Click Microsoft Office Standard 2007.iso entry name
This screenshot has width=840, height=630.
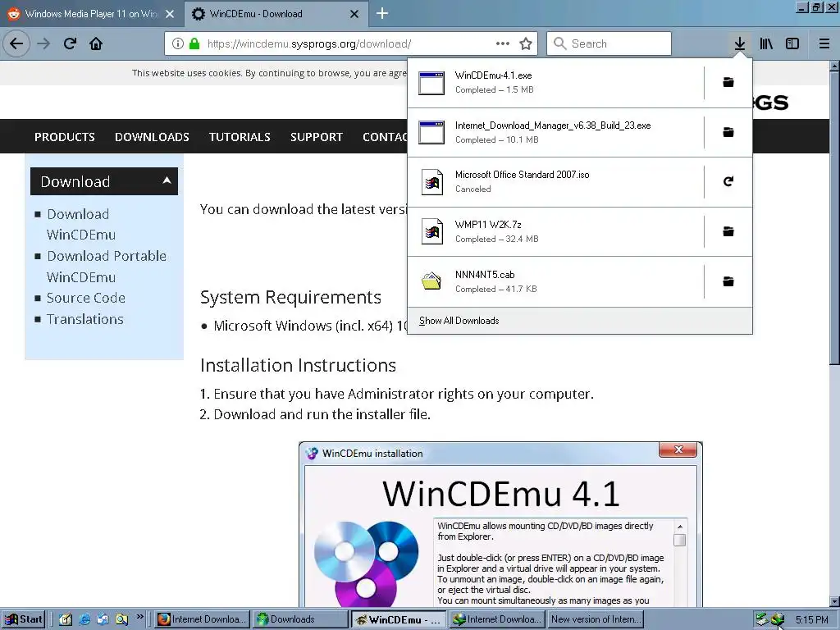pos(522,175)
